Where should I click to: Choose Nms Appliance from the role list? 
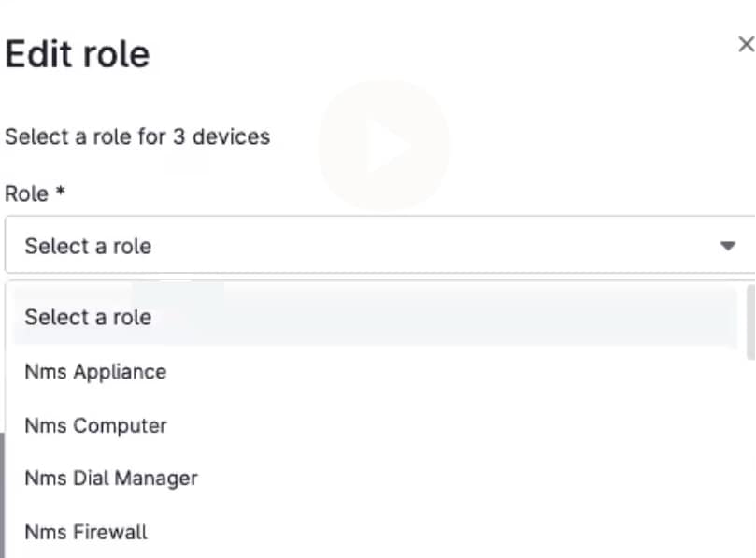pyautogui.click(x=95, y=371)
